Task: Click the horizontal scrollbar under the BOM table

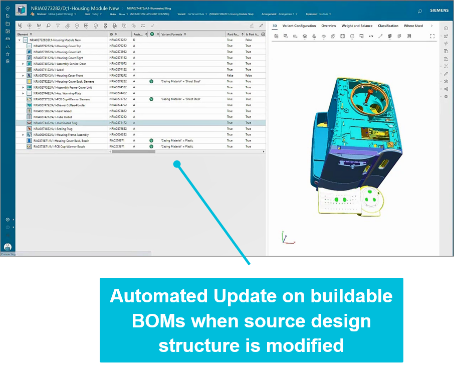Action: pos(133,152)
